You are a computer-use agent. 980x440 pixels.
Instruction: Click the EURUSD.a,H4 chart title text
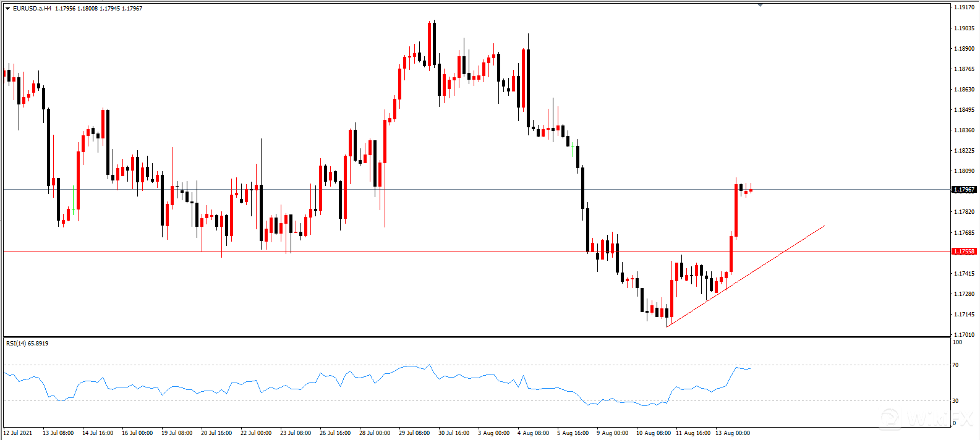[32, 9]
